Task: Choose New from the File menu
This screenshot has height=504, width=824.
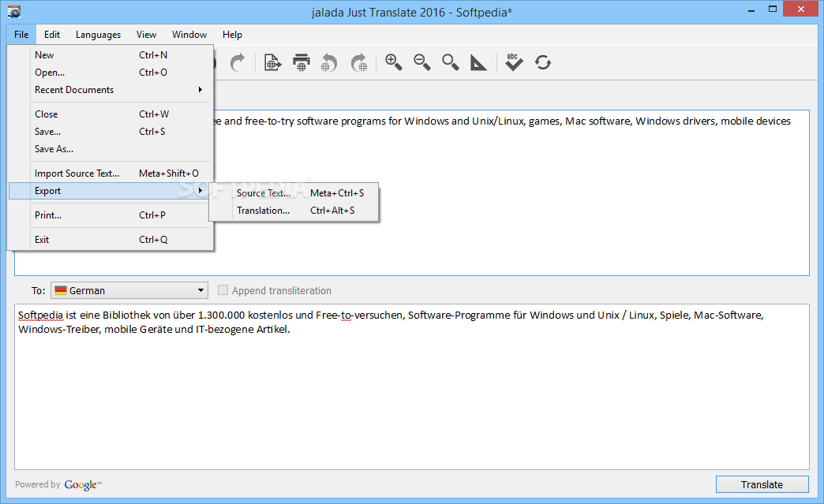Action: point(110,55)
